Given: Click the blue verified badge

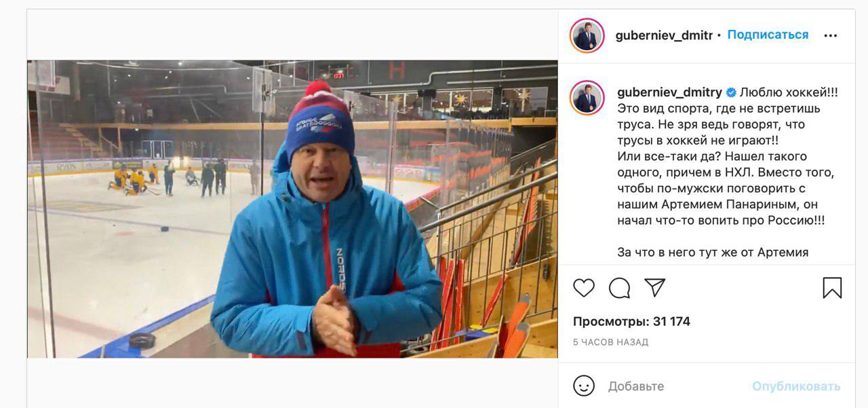Looking at the screenshot, I should [x=731, y=92].
